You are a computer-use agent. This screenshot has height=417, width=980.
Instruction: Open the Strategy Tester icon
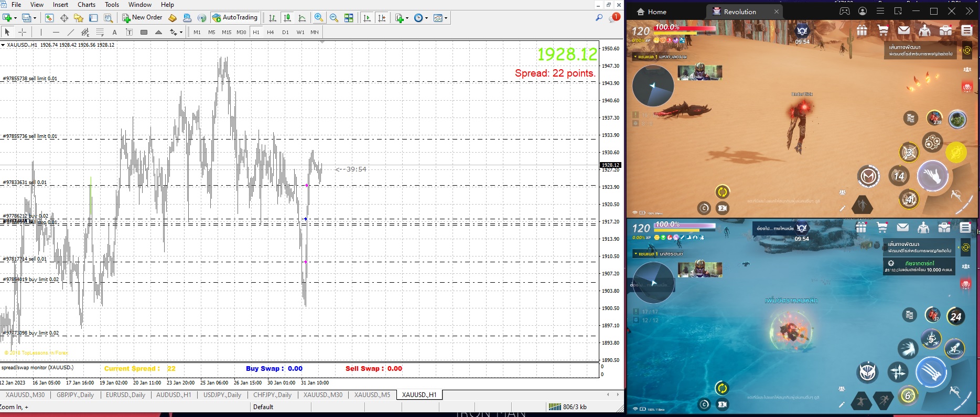(x=108, y=18)
